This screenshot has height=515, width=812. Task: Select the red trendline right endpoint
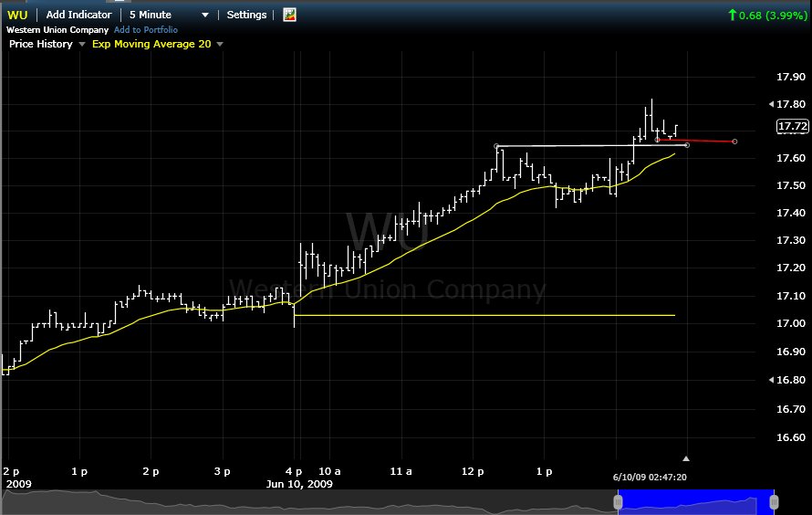click(x=734, y=142)
